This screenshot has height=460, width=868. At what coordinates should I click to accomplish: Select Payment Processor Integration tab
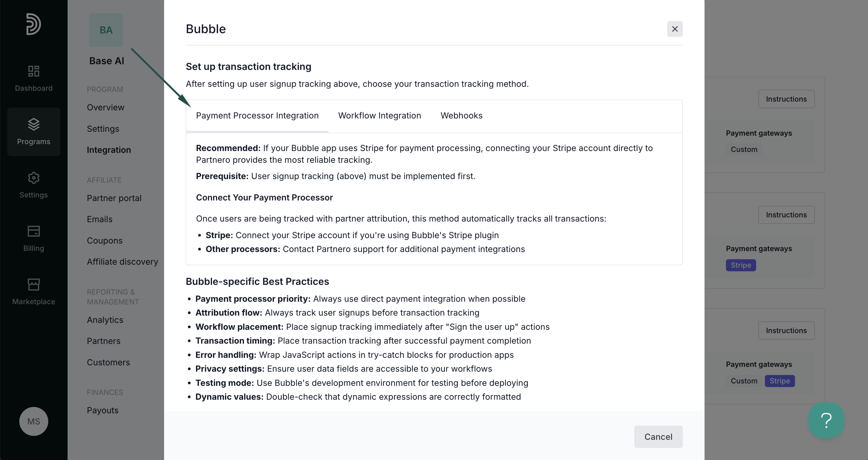coord(257,115)
